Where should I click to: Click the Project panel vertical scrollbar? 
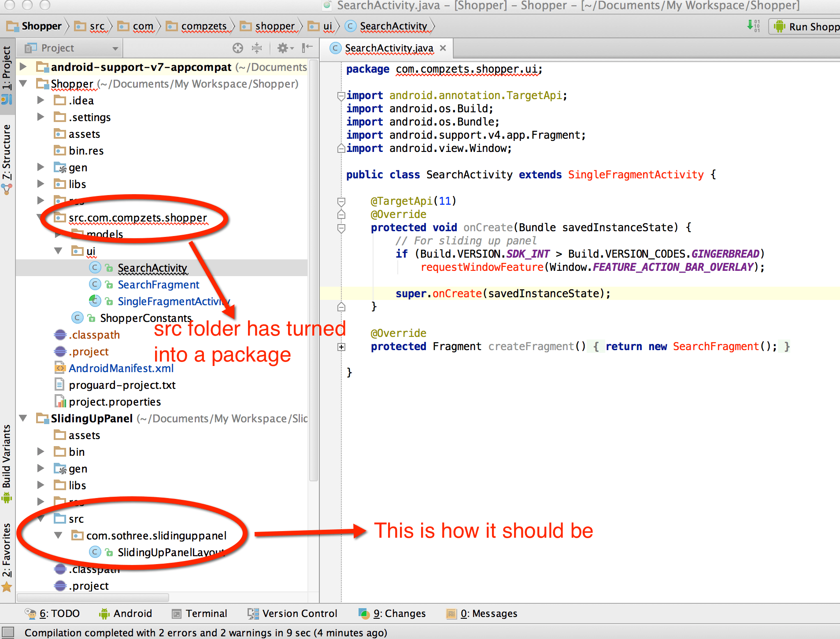(313, 271)
